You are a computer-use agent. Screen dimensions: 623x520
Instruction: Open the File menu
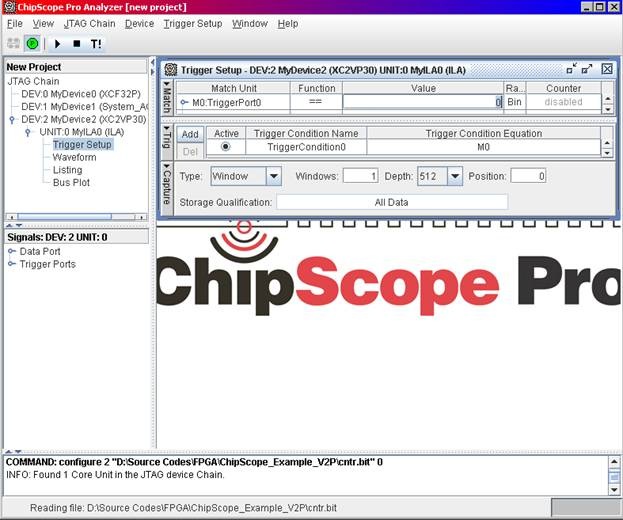(x=15, y=24)
